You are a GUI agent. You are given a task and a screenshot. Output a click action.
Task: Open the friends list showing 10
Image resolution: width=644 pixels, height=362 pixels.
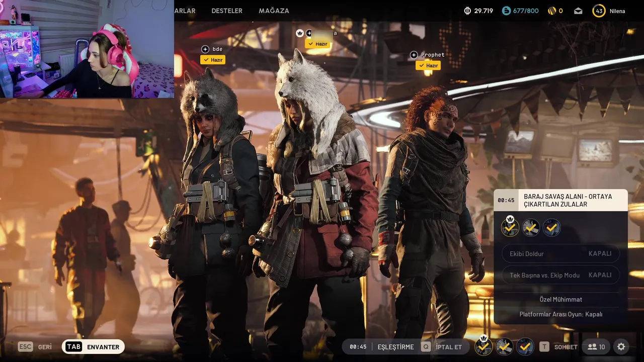click(x=596, y=347)
